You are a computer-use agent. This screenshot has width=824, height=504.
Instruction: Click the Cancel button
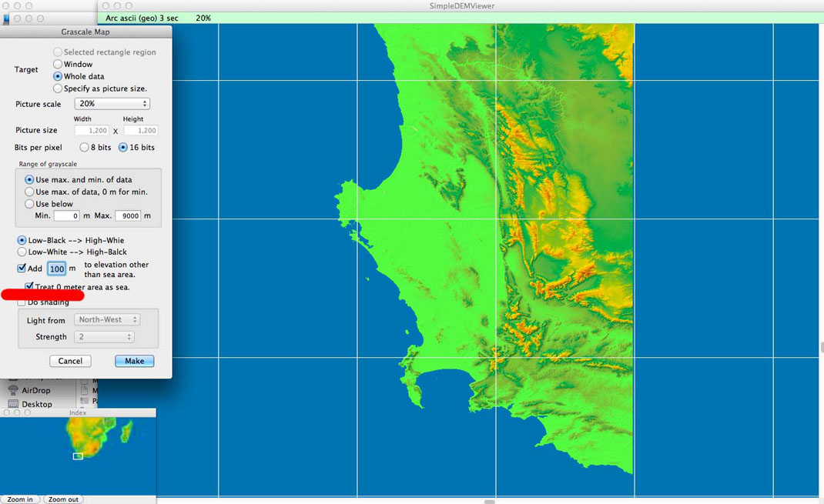[70, 361]
